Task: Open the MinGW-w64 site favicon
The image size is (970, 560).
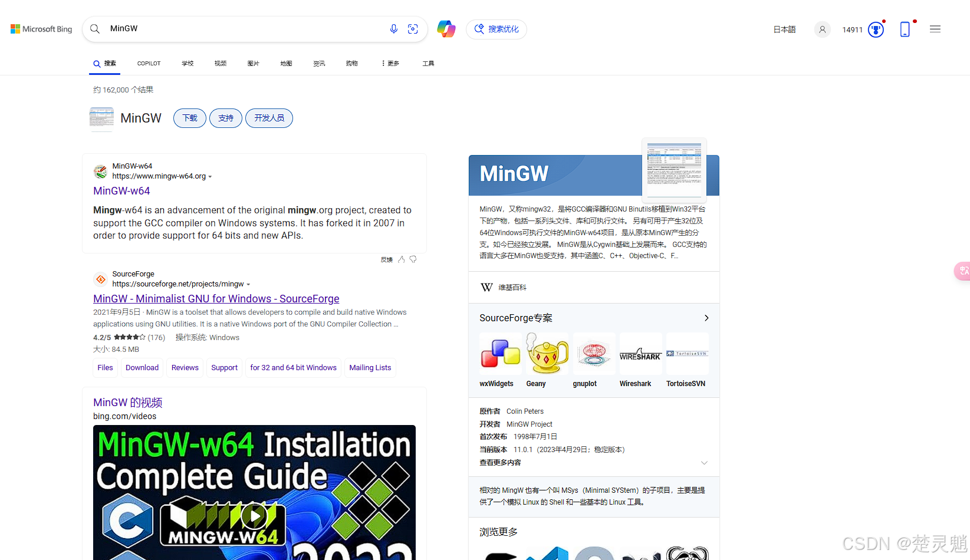Action: point(101,172)
